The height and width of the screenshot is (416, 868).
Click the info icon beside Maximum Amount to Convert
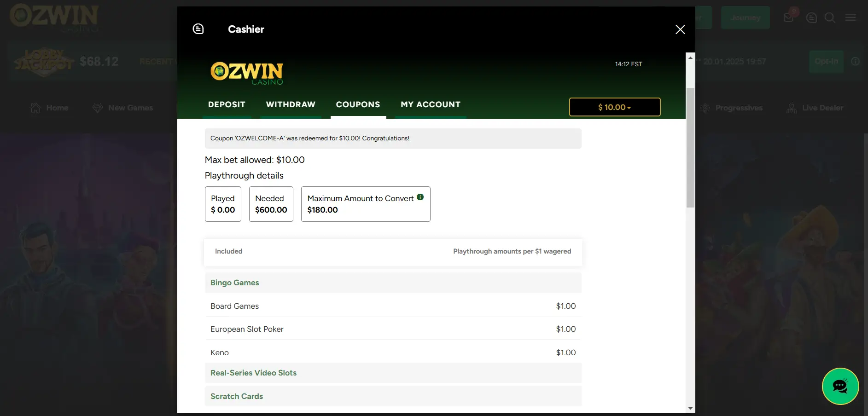(420, 197)
